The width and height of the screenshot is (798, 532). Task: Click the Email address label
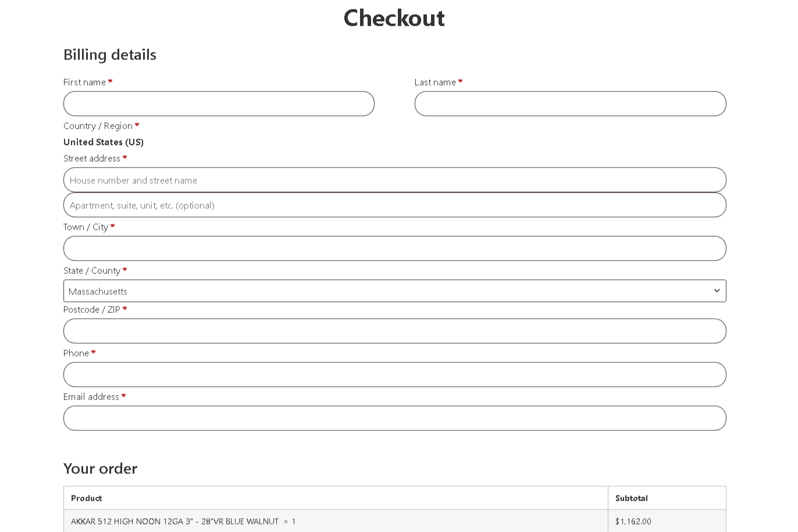tap(91, 397)
